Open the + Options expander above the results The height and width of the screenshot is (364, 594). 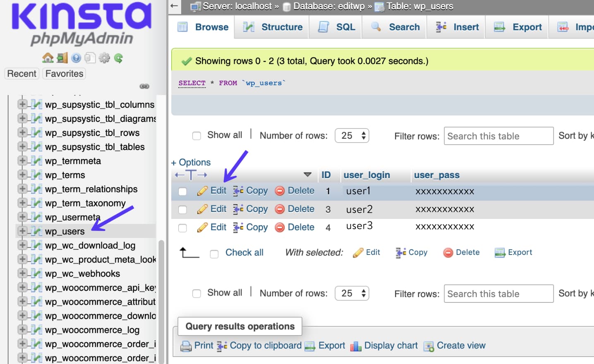[x=191, y=162]
